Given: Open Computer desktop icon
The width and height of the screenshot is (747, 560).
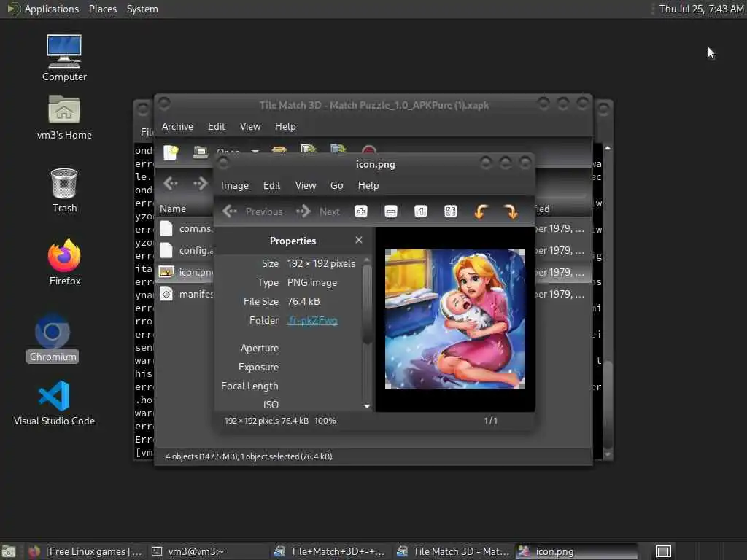Looking at the screenshot, I should point(64,58).
